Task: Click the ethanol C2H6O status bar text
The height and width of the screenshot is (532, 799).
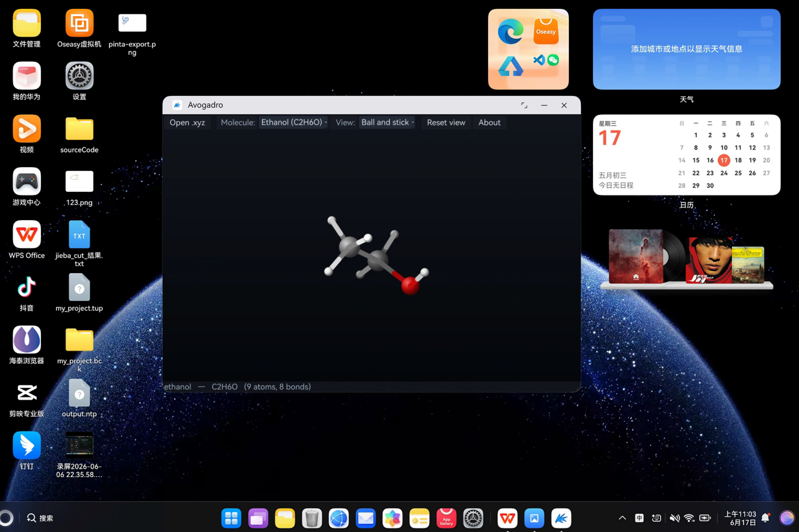Action: pos(237,387)
